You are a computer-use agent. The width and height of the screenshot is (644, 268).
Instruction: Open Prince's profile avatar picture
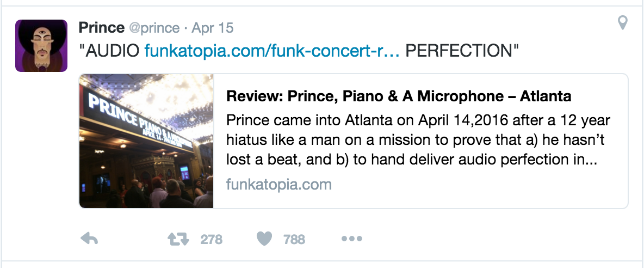pos(41,46)
